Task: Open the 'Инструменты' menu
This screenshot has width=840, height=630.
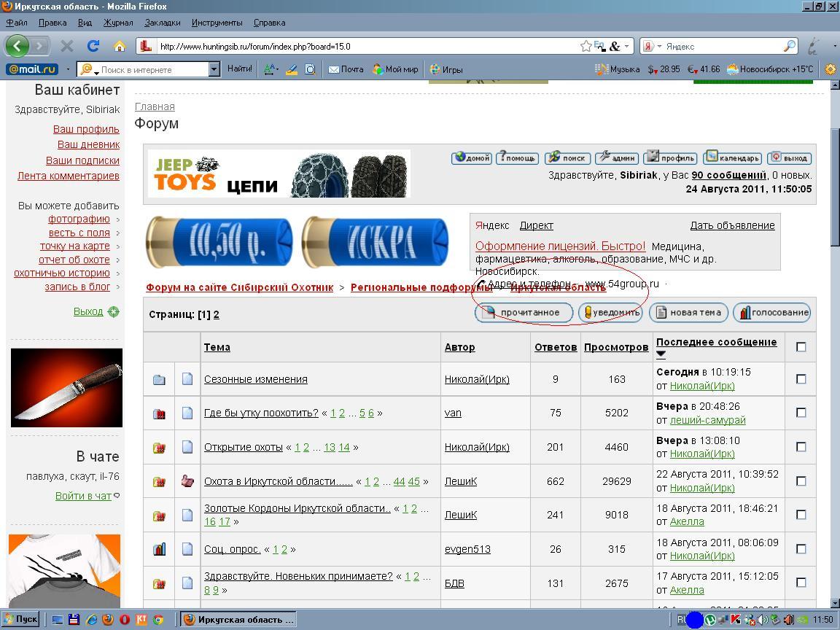Action: click(x=217, y=23)
